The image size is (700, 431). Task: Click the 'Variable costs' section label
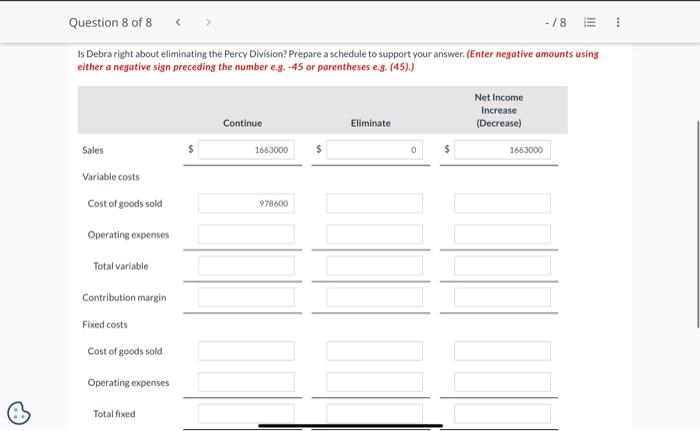pos(111,177)
